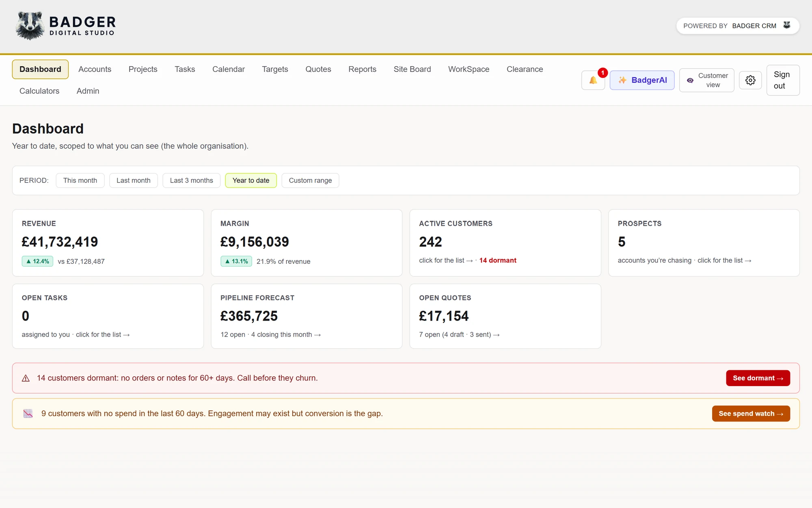Image resolution: width=812 pixels, height=508 pixels.
Task: Open the Prospects list link
Action: (724, 260)
